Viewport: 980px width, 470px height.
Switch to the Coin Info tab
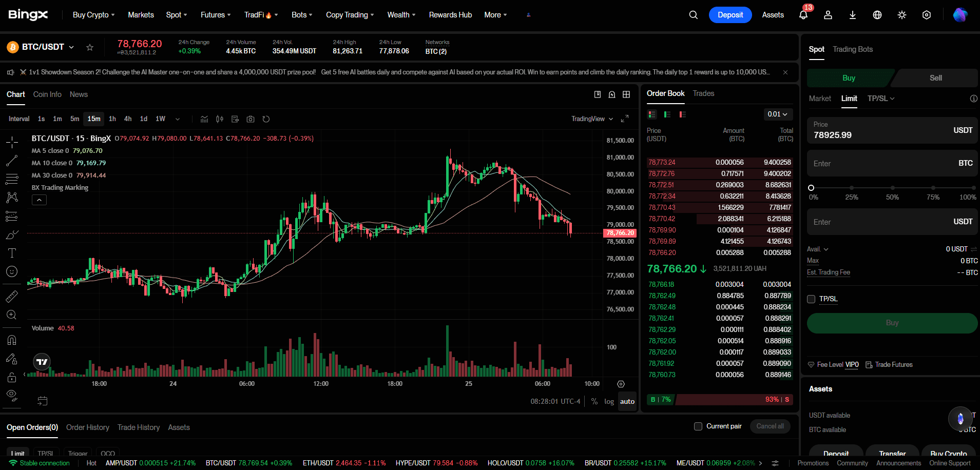[47, 94]
